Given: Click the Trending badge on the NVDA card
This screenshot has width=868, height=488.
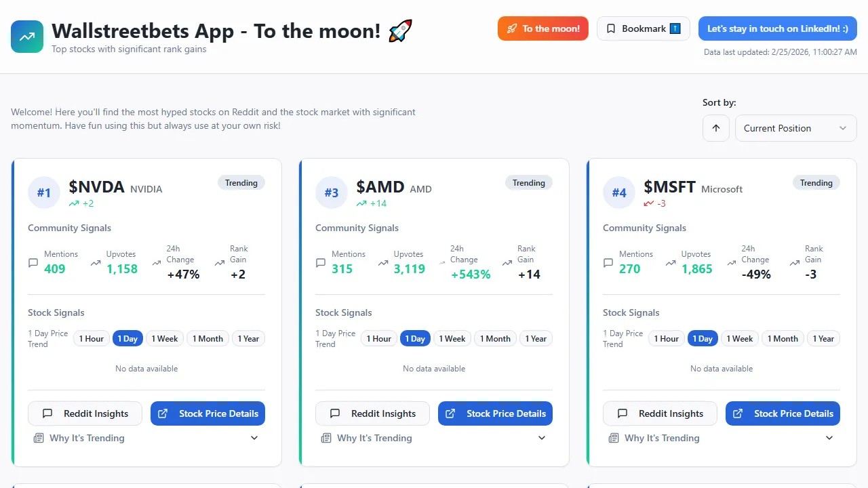Looking at the screenshot, I should click(241, 182).
